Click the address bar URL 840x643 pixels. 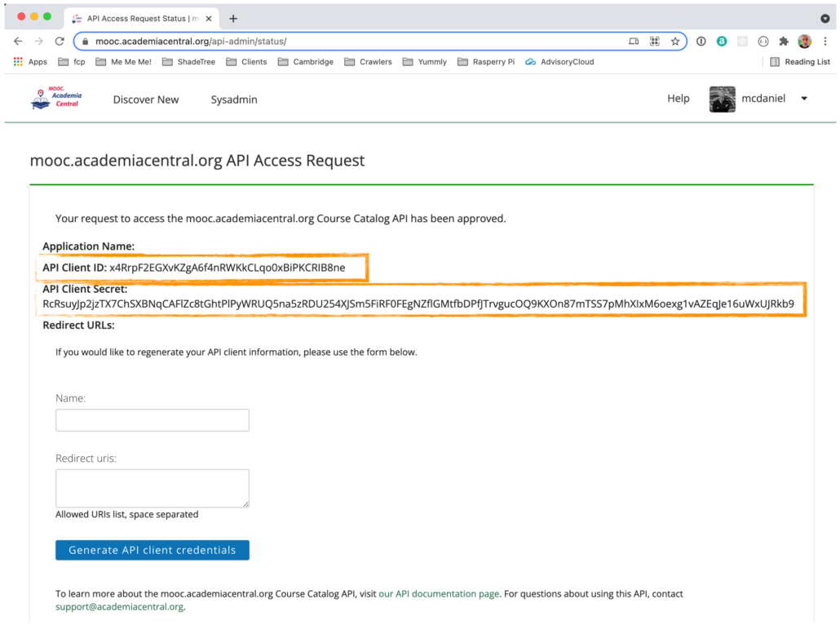(191, 42)
